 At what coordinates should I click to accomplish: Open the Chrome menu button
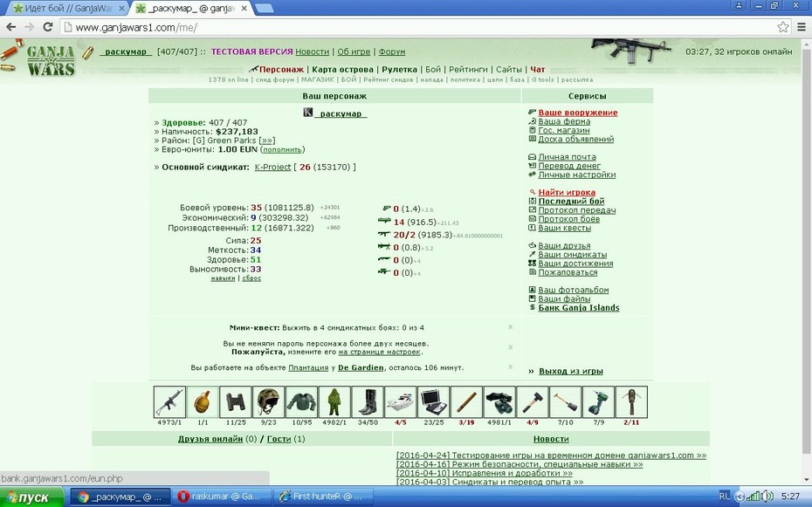[x=802, y=27]
